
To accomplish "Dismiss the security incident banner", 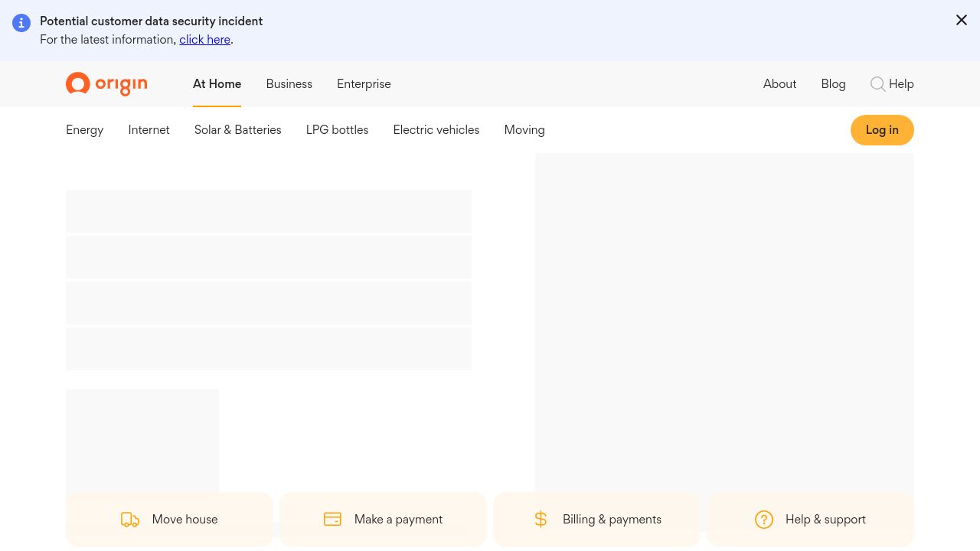I will point(962,20).
